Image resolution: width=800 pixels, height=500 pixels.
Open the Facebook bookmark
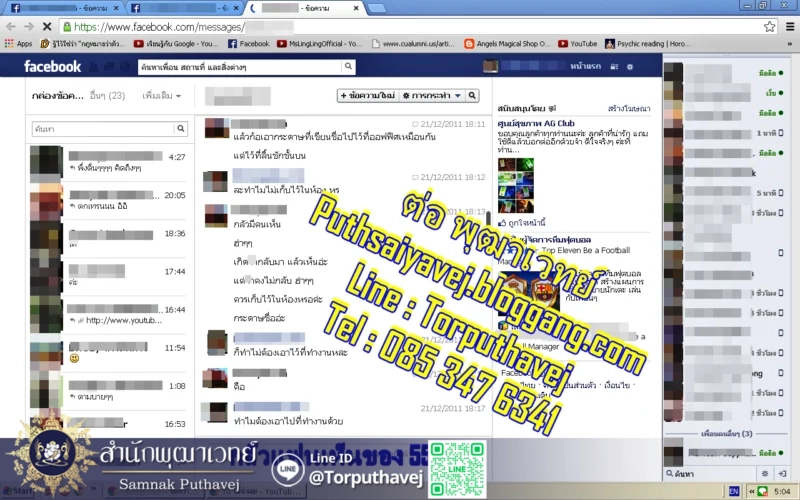(x=248, y=44)
